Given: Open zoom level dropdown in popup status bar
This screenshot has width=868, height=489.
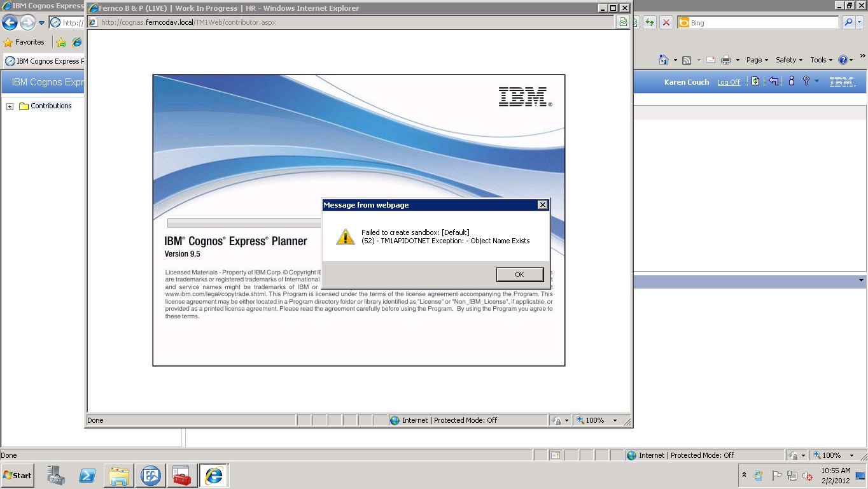Looking at the screenshot, I should click(x=615, y=420).
